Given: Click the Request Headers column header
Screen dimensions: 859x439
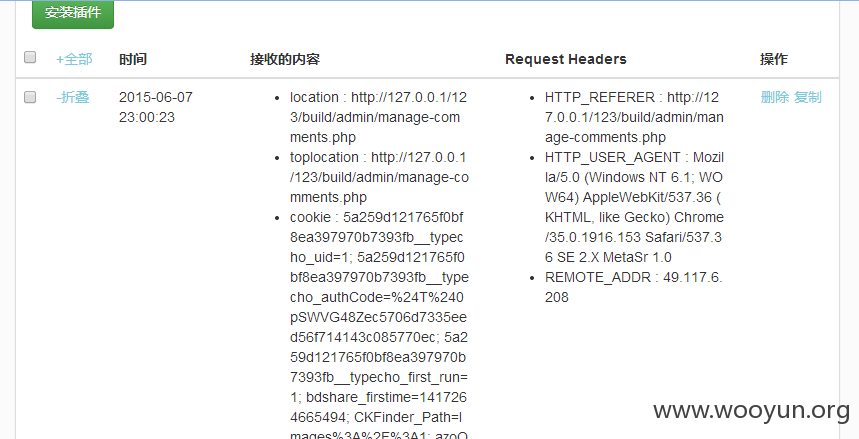Looking at the screenshot, I should click(x=566, y=59).
